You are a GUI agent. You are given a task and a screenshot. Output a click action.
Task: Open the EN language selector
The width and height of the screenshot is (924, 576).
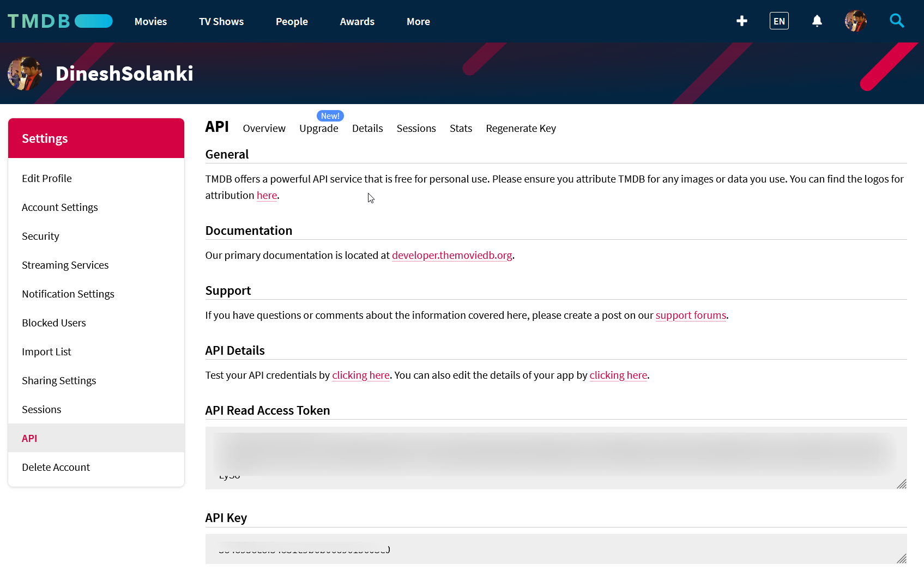point(779,21)
